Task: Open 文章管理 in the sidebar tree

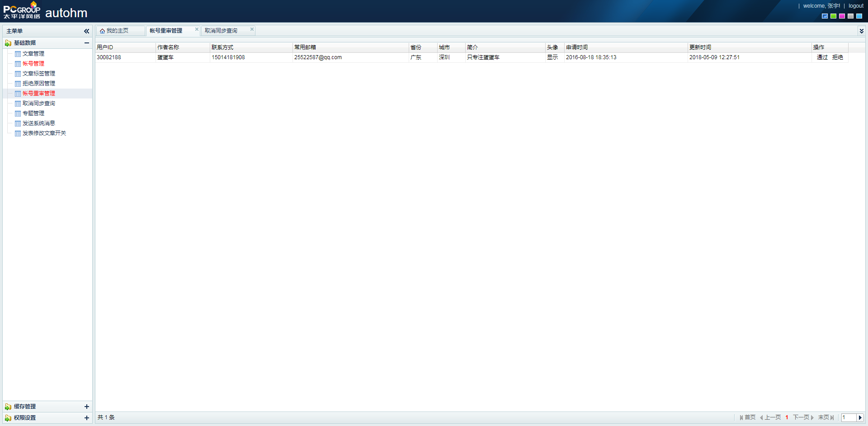Action: [x=33, y=54]
